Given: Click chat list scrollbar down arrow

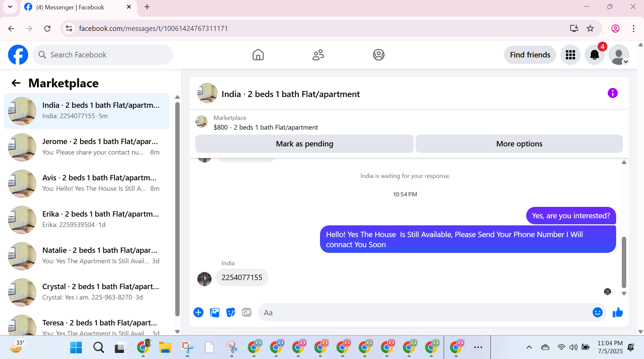Looking at the screenshot, I should coord(177,331).
